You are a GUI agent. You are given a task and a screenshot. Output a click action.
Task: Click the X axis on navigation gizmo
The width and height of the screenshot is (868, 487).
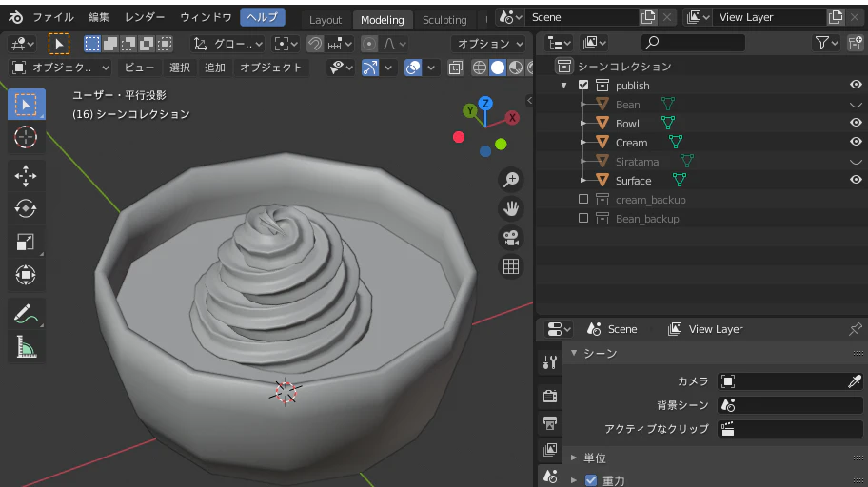tap(513, 118)
